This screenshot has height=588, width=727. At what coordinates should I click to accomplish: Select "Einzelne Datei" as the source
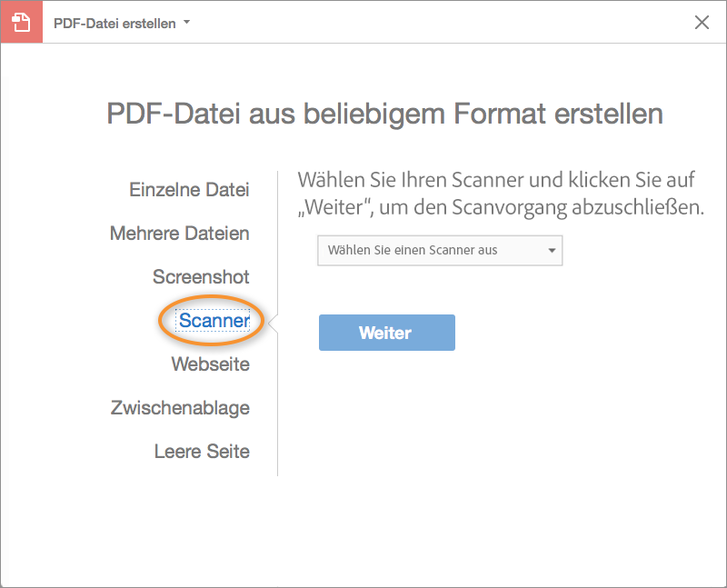click(189, 190)
